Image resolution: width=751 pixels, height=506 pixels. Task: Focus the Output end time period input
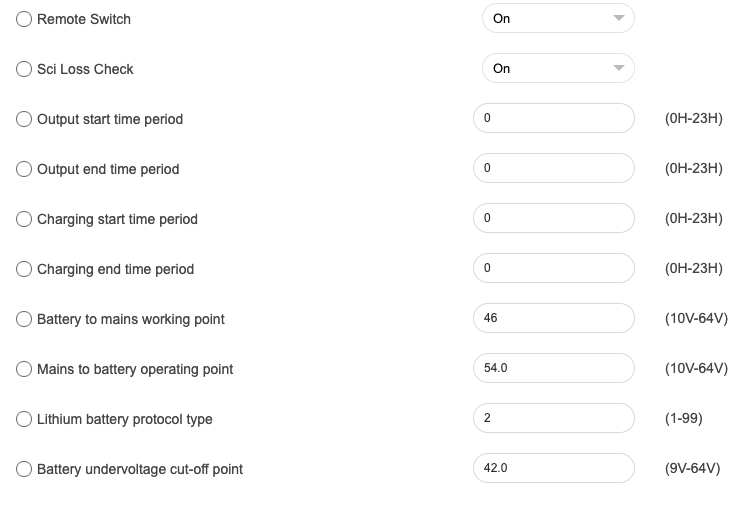(554, 168)
